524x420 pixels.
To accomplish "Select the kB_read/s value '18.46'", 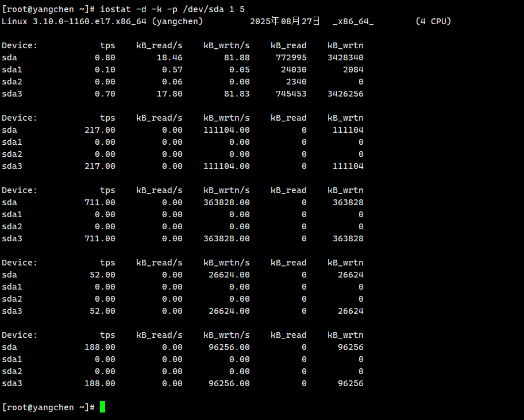I will 169,57.
